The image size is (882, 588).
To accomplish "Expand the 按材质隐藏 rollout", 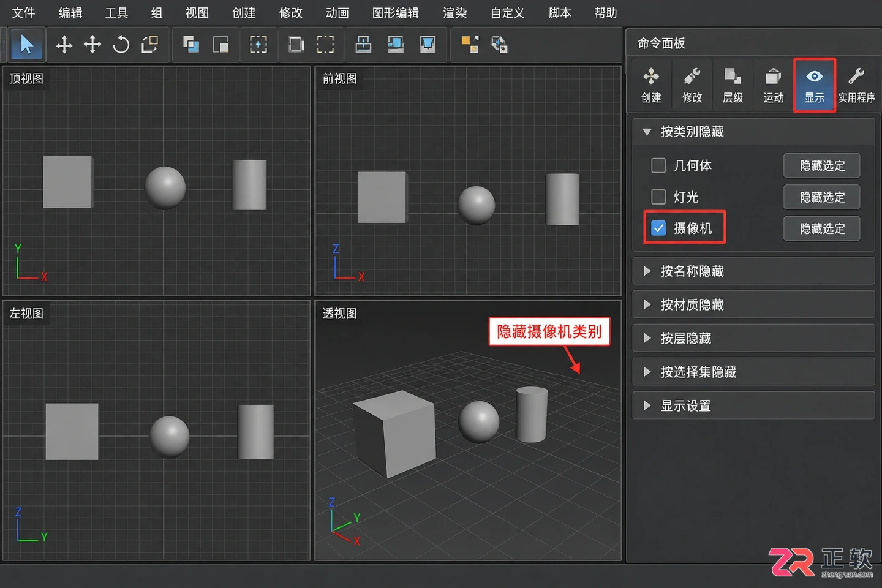I will [753, 304].
